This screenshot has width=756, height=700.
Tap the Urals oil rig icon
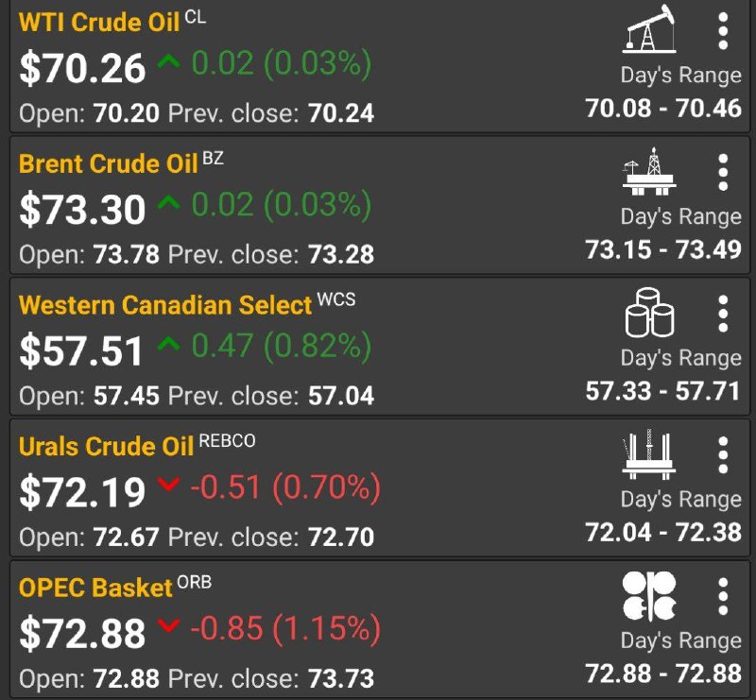tap(649, 454)
